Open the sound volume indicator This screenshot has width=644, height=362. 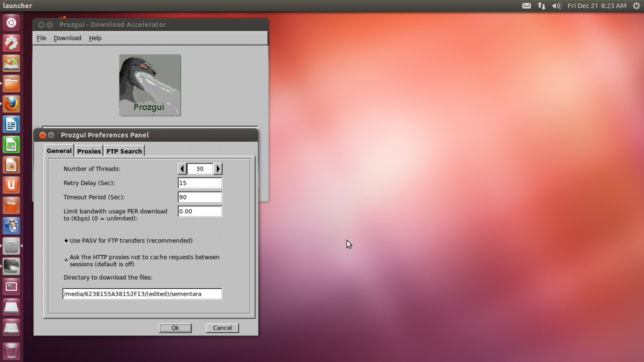point(557,6)
